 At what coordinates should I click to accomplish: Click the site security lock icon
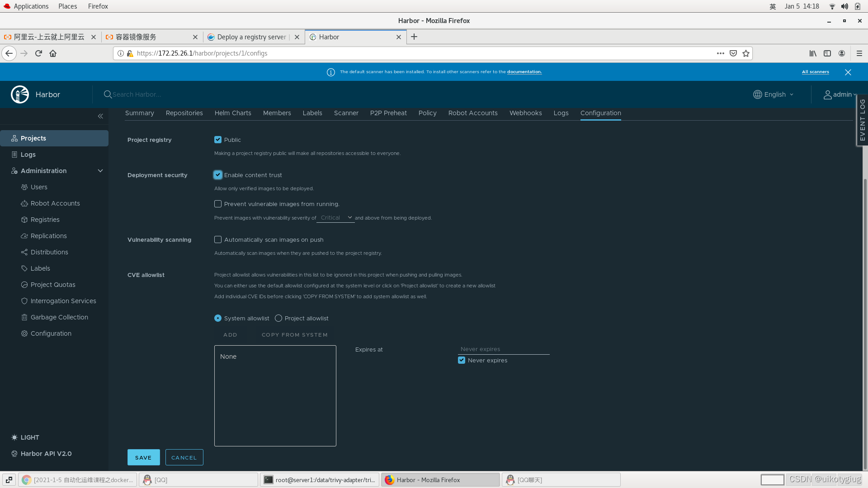click(130, 53)
